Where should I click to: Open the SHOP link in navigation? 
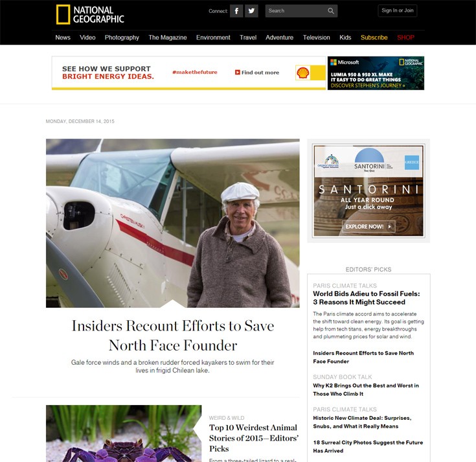(x=405, y=38)
